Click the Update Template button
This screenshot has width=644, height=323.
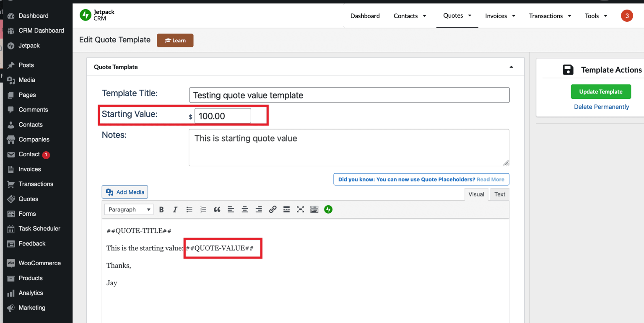pyautogui.click(x=601, y=91)
